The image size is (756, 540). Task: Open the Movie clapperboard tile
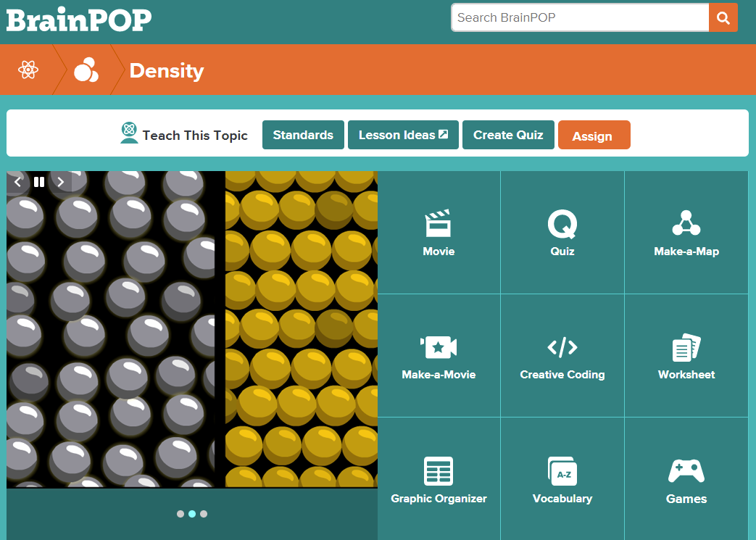[439, 233]
